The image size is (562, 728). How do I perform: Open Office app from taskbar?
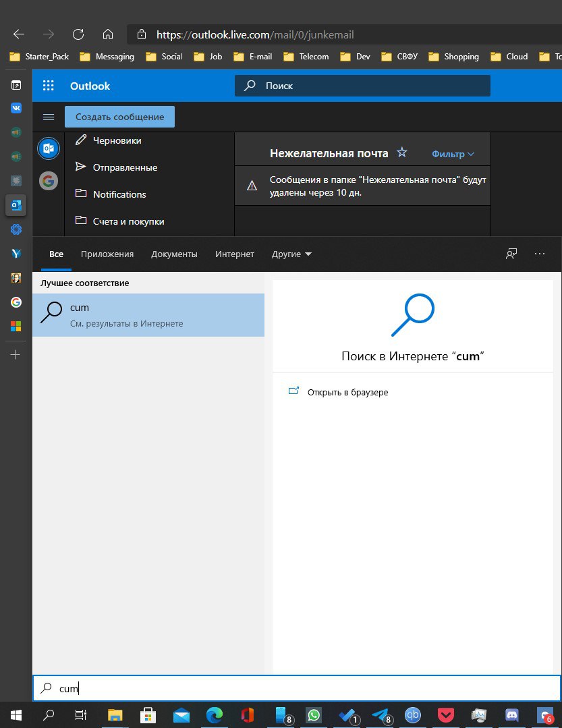click(248, 715)
